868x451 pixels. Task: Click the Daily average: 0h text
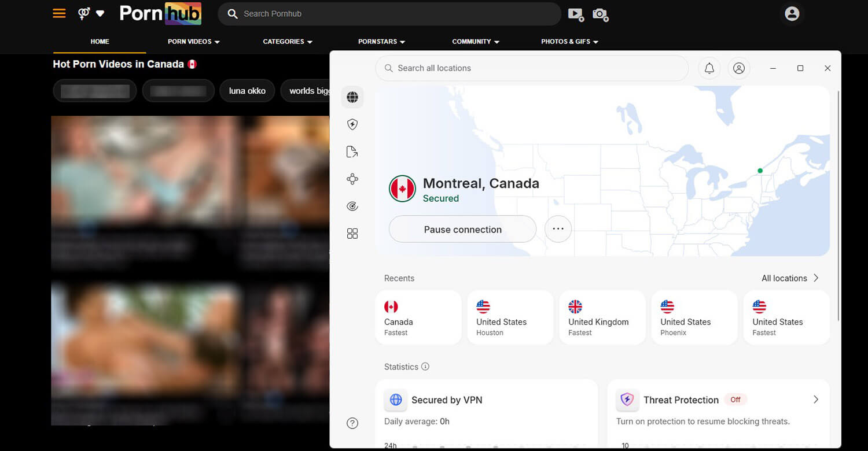click(417, 422)
